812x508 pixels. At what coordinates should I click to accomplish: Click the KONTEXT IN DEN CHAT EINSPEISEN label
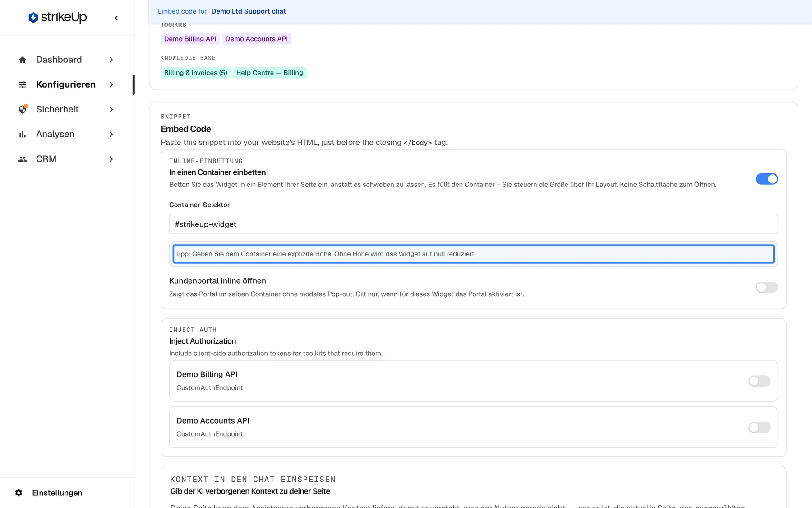253,479
